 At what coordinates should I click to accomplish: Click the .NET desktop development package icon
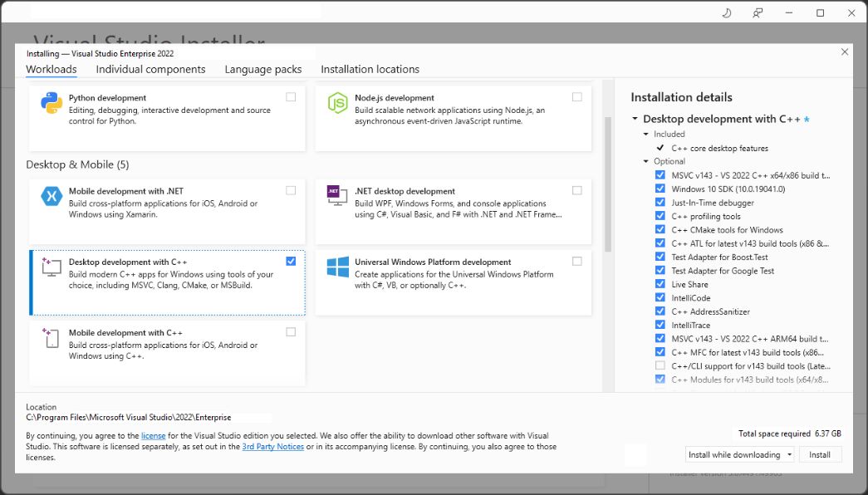coord(336,198)
